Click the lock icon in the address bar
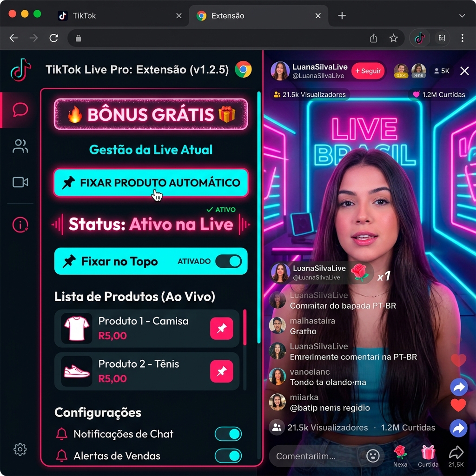Image resolution: width=476 pixels, height=476 pixels. pyautogui.click(x=78, y=38)
